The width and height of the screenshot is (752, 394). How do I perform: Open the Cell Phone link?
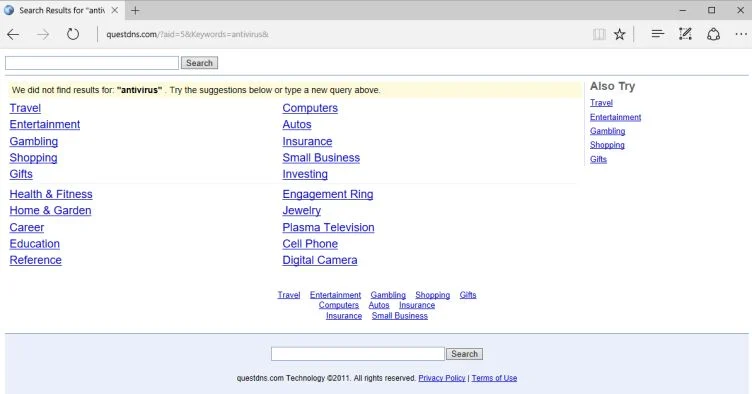(310, 243)
